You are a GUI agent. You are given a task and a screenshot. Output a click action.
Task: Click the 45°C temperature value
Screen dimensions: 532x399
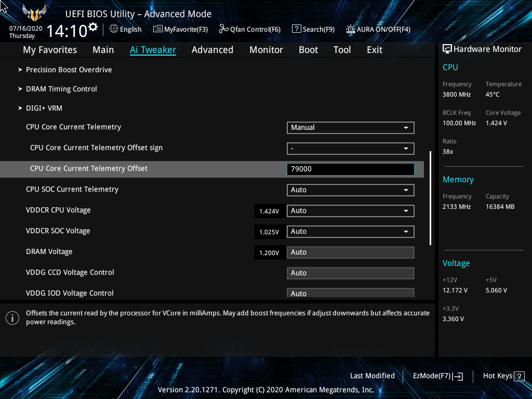pos(493,95)
